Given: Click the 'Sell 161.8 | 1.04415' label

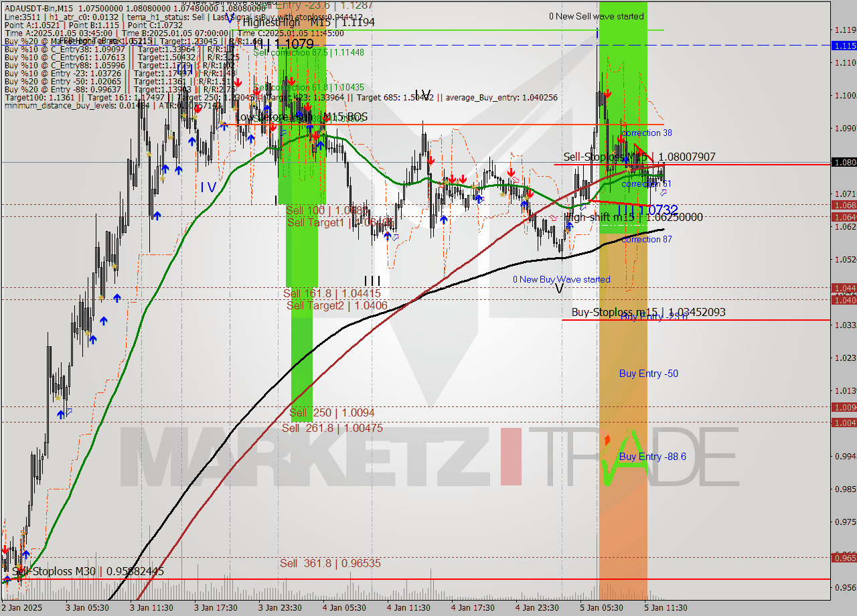Looking at the screenshot, I should [332, 293].
